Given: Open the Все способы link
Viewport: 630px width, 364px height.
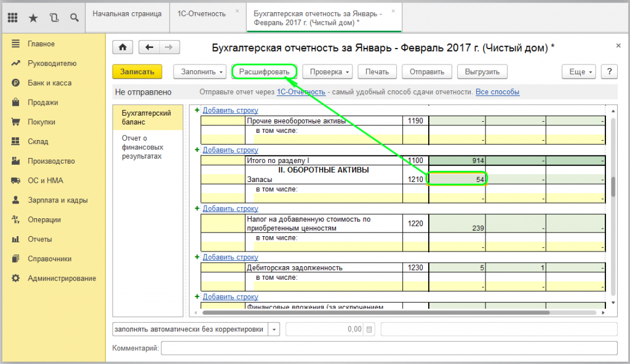Looking at the screenshot, I should click(497, 92).
